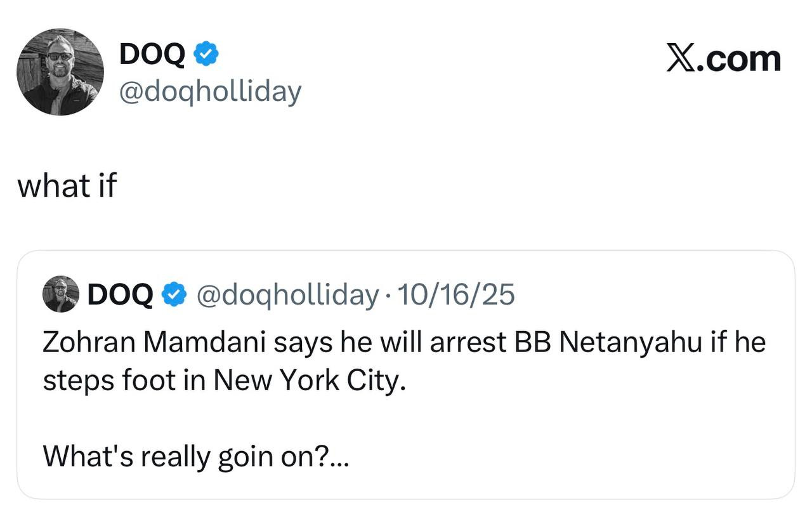
Task: Open the large DOQ profile avatar
Action: coord(60,72)
